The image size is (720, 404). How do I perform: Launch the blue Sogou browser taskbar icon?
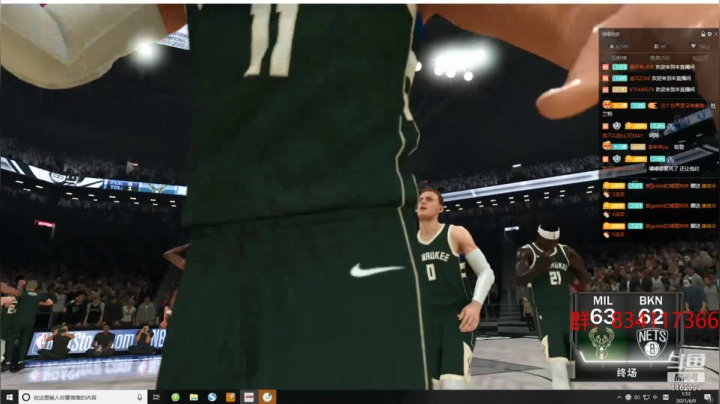[x=212, y=397]
